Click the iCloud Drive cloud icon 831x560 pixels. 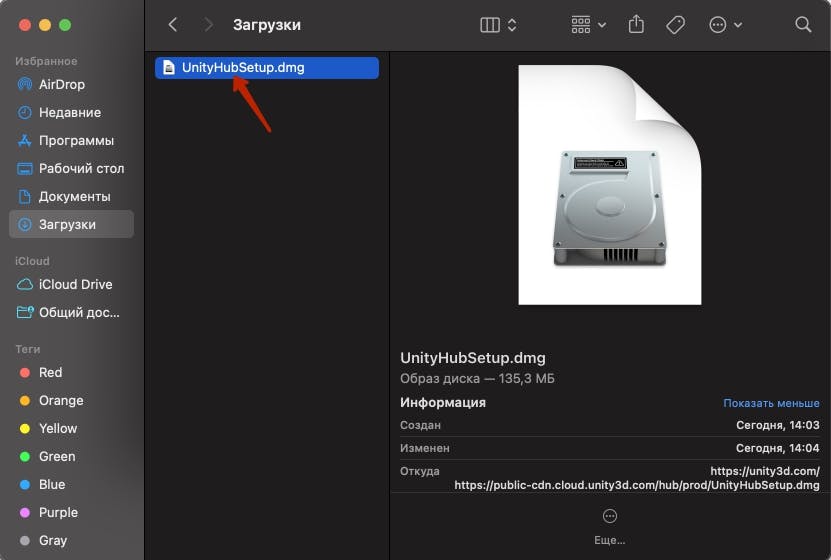25,285
